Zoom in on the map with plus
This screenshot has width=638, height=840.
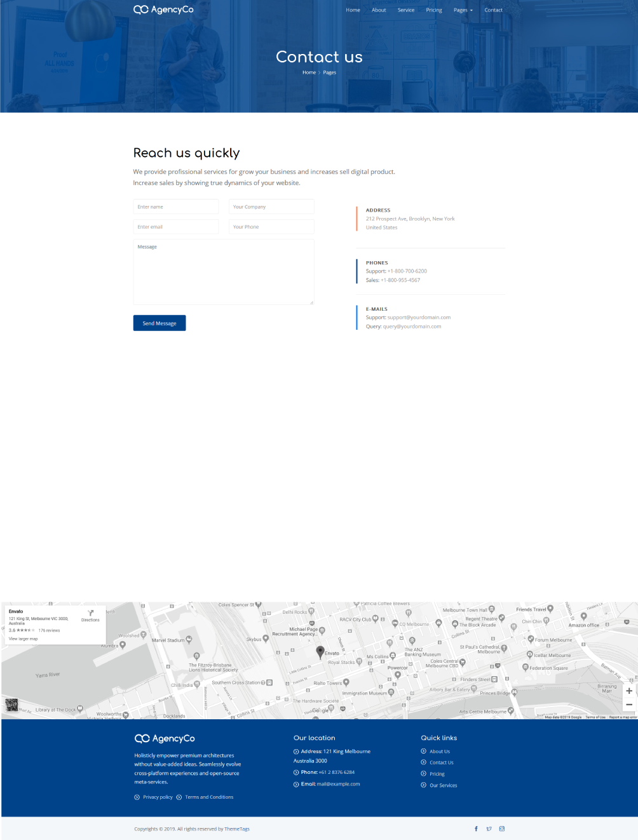coord(628,691)
